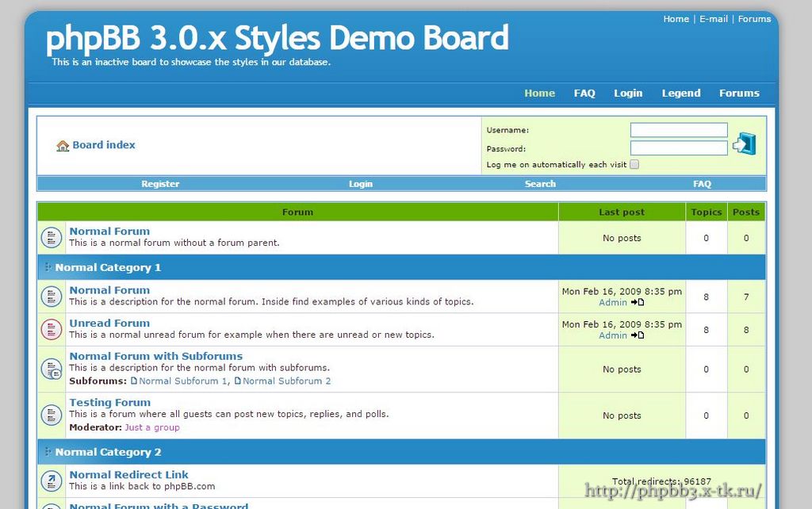The height and width of the screenshot is (509, 812).
Task: Open the Normal Forum without a forum parent
Action: click(x=109, y=232)
